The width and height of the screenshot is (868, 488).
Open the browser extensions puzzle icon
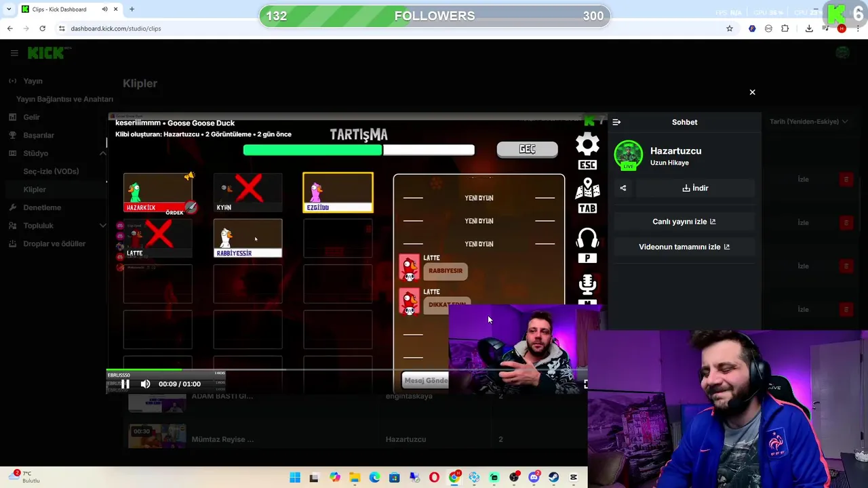click(785, 28)
